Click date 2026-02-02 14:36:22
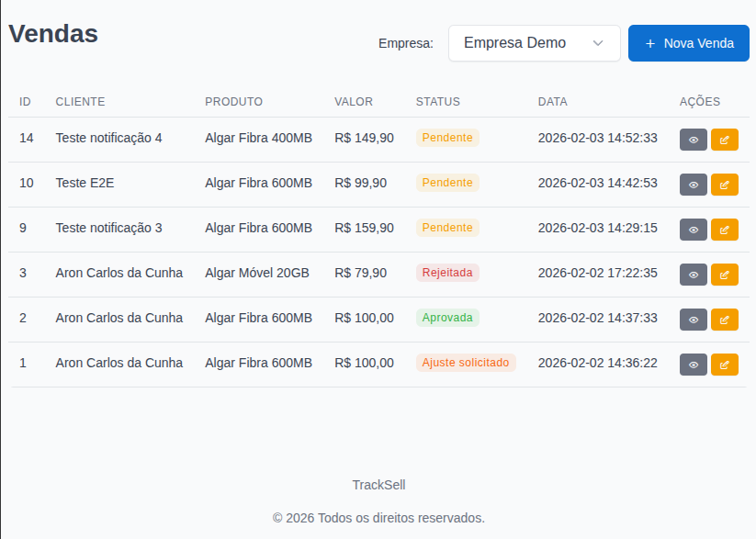756x539 pixels. (597, 363)
